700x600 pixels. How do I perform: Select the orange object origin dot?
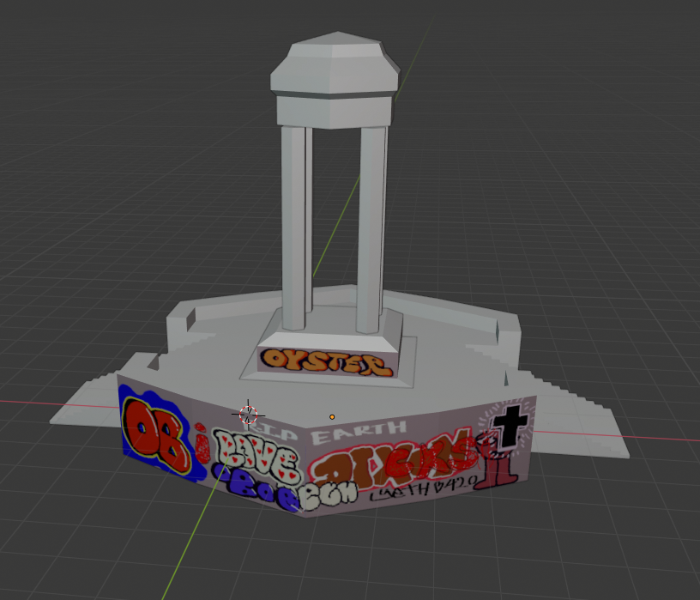point(332,417)
